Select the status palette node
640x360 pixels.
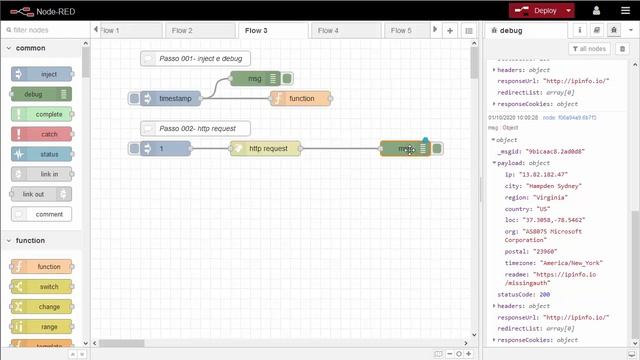pyautogui.click(x=42, y=154)
